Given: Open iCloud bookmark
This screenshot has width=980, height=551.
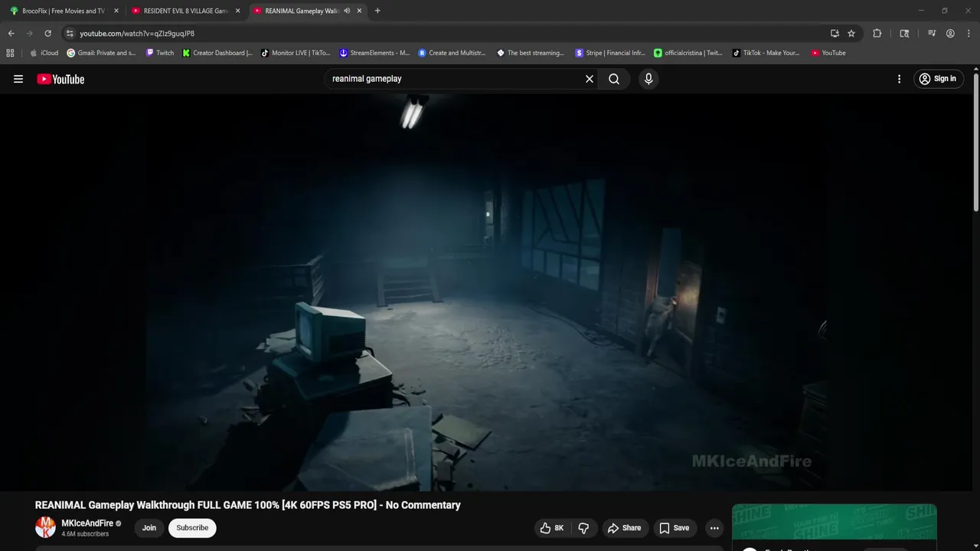Looking at the screenshot, I should pyautogui.click(x=44, y=53).
